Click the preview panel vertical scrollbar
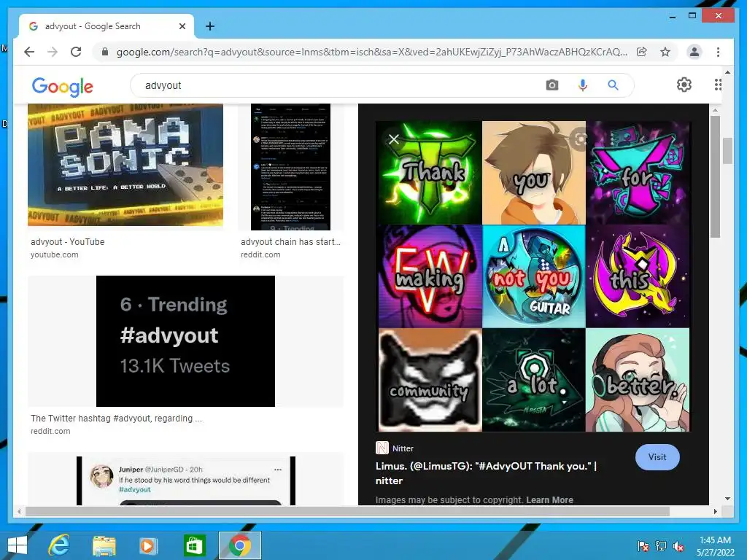Image resolution: width=747 pixels, height=560 pixels. click(715, 176)
